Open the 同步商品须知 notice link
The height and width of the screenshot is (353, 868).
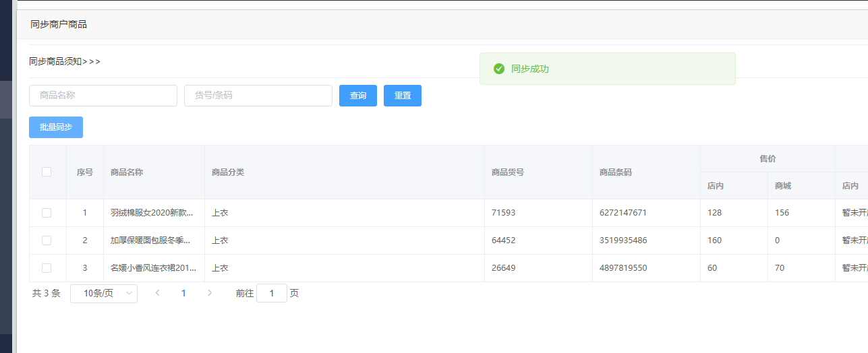tap(65, 61)
